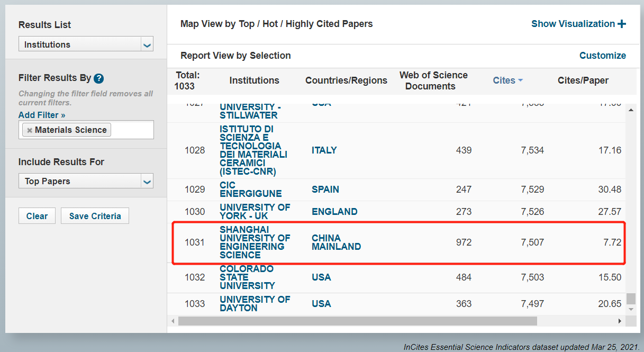
Task: Click the horizontal scrollbar right arrow
Action: 620,321
